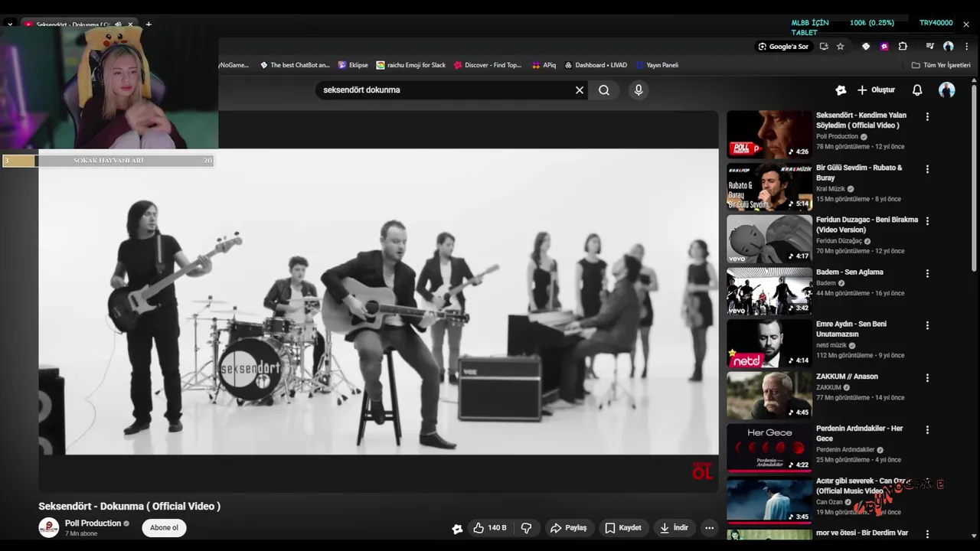Open the Chrome profile avatar
The height and width of the screenshot is (551, 980).
pos(948,47)
